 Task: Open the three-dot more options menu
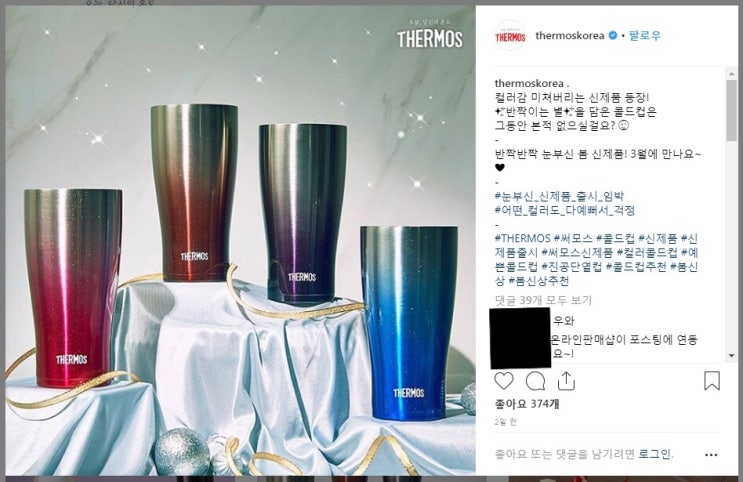pos(711,455)
